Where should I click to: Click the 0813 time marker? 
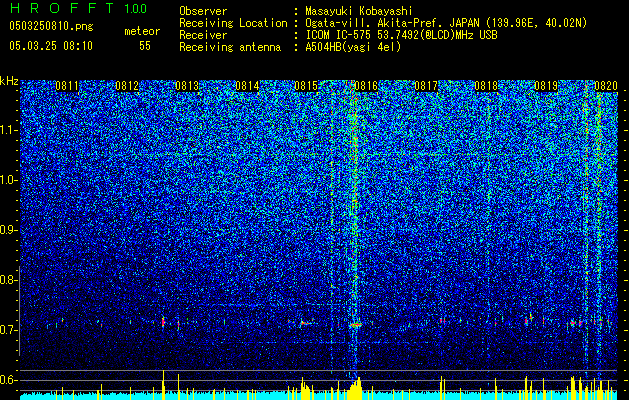click(x=187, y=86)
